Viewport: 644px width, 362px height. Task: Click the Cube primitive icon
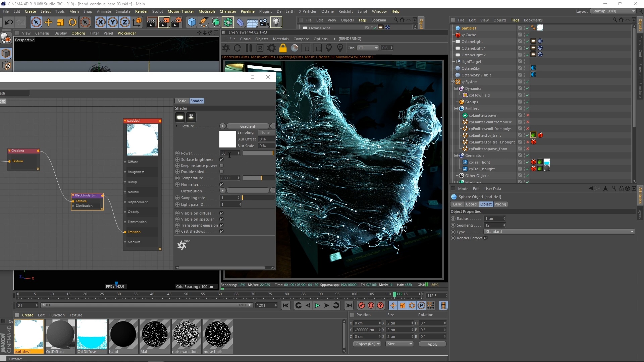click(192, 22)
